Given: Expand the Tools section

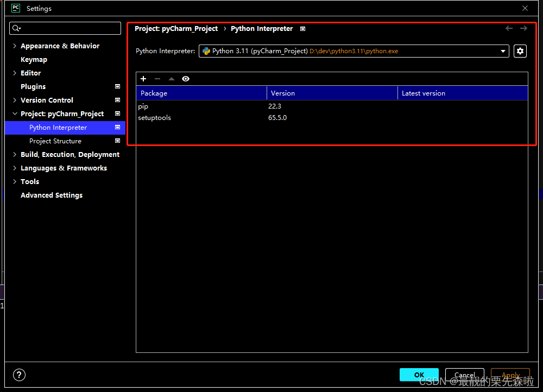Looking at the screenshot, I should [15, 181].
